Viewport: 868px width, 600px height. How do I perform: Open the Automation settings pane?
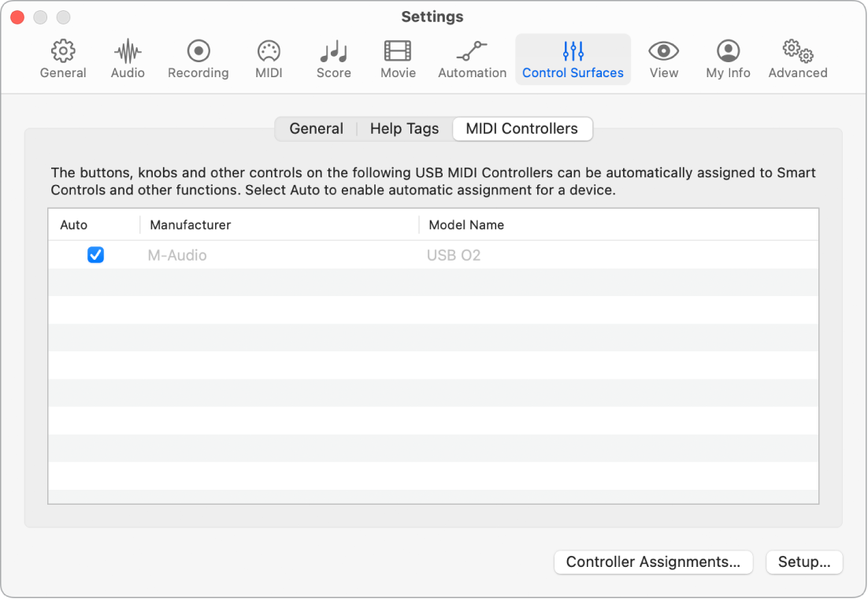click(472, 59)
